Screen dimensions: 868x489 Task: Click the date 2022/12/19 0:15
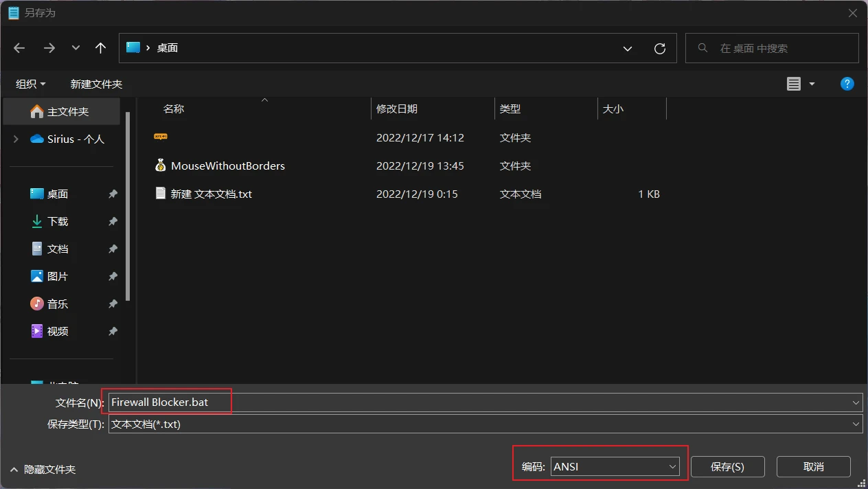pyautogui.click(x=417, y=194)
